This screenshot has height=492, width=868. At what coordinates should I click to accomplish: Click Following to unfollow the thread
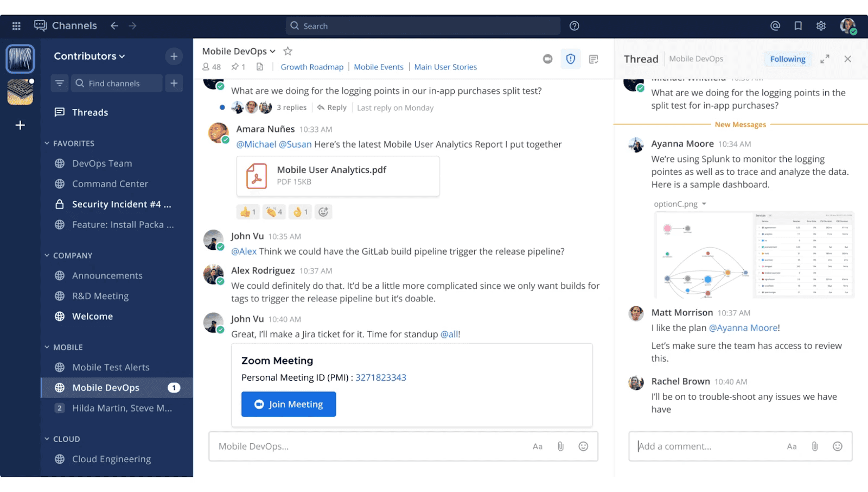tap(787, 59)
